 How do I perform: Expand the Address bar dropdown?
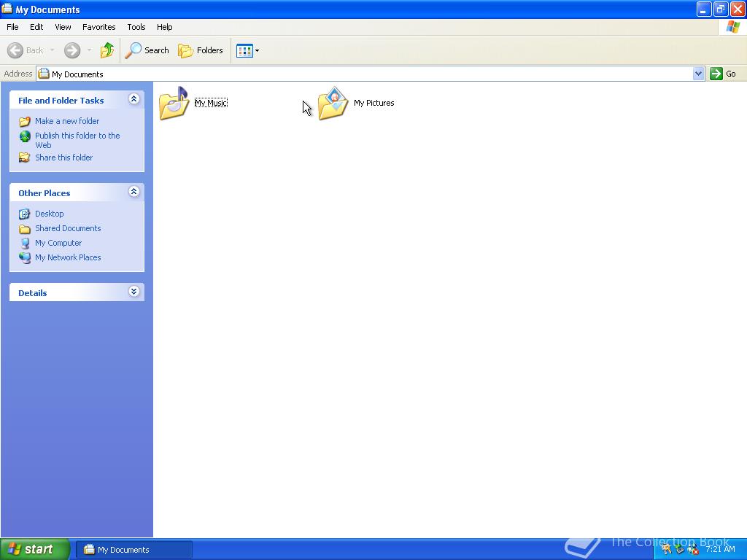click(x=698, y=74)
